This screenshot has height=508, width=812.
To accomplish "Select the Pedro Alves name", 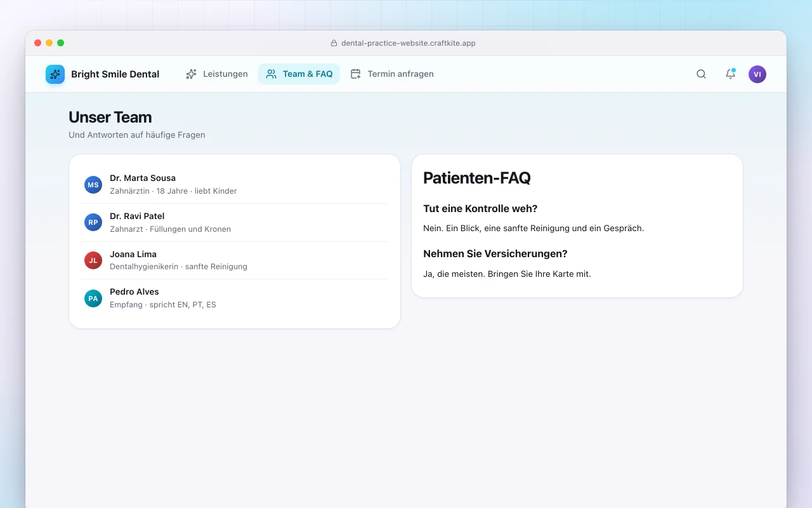I will [134, 291].
